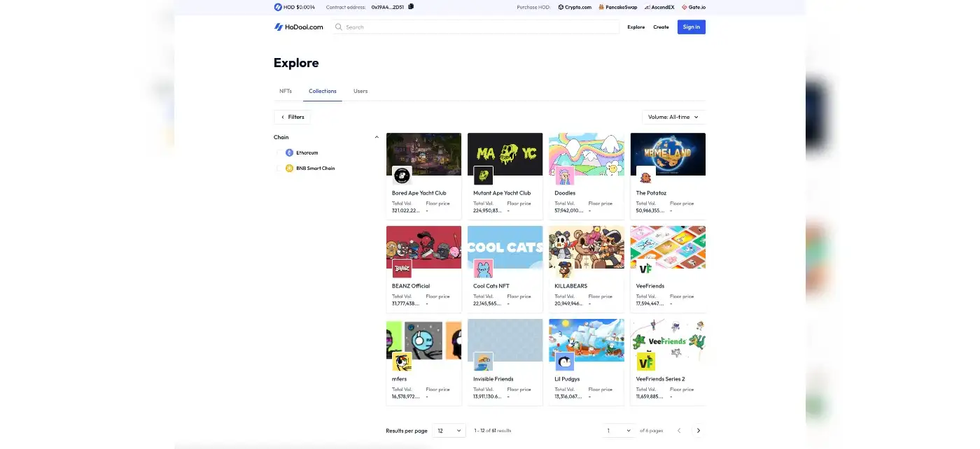Go to next results page arrow
980x449 pixels.
[x=698, y=431]
